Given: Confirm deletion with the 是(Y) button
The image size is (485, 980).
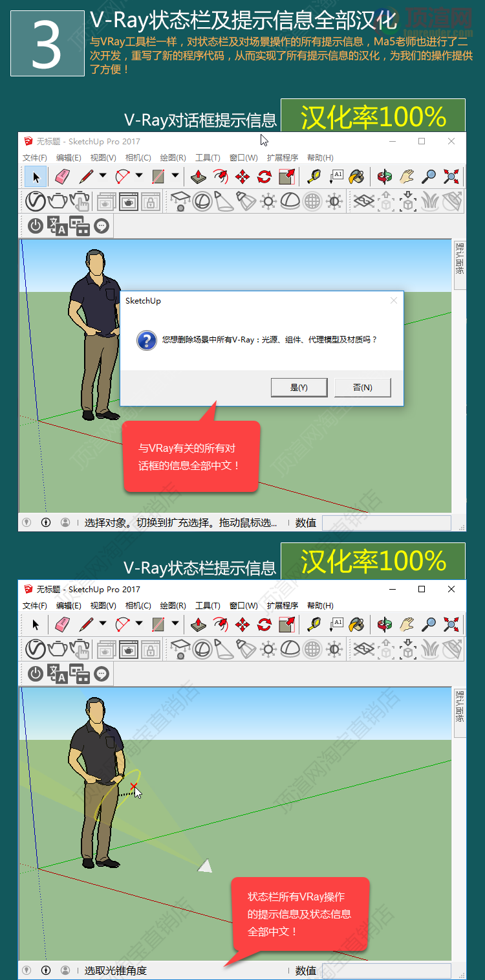Looking at the screenshot, I should 299,387.
